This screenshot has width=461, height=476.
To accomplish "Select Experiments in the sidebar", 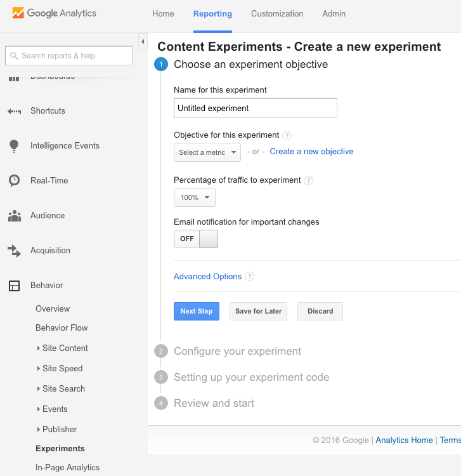I will pyautogui.click(x=60, y=449).
